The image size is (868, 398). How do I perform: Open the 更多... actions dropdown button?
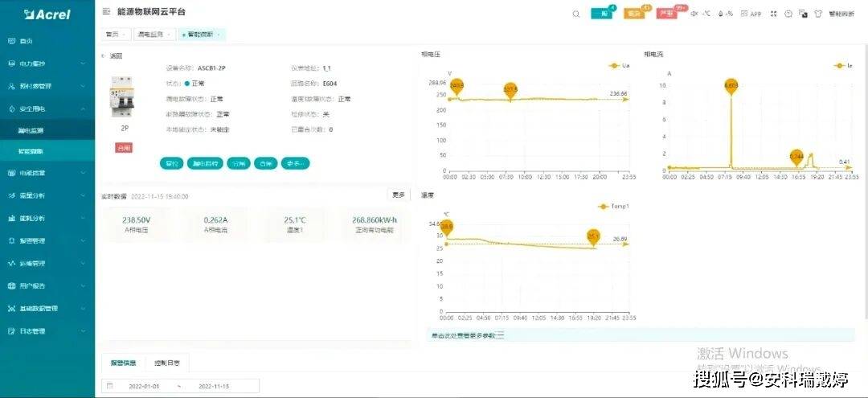(296, 163)
